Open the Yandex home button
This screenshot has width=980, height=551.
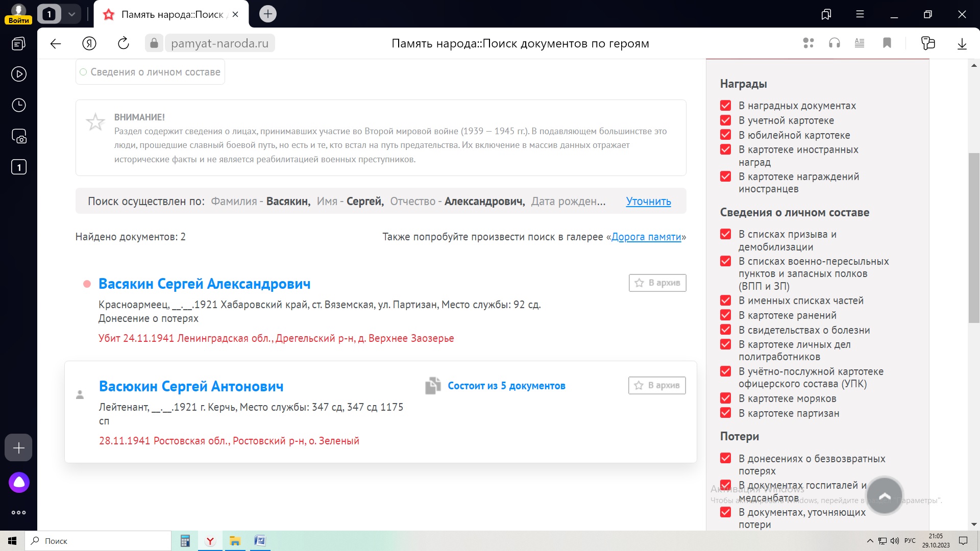(x=89, y=43)
